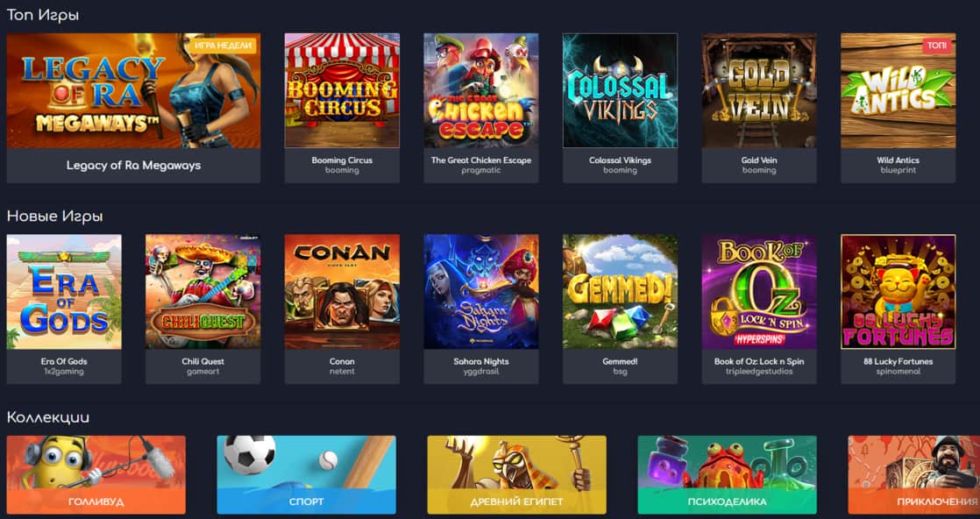980x519 pixels.
Task: Click the ТОП! badge on Wild Antics
Action: 937,46
